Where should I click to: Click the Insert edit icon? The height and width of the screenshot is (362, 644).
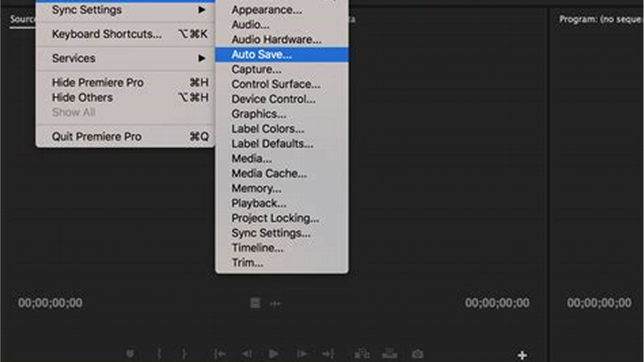361,354
